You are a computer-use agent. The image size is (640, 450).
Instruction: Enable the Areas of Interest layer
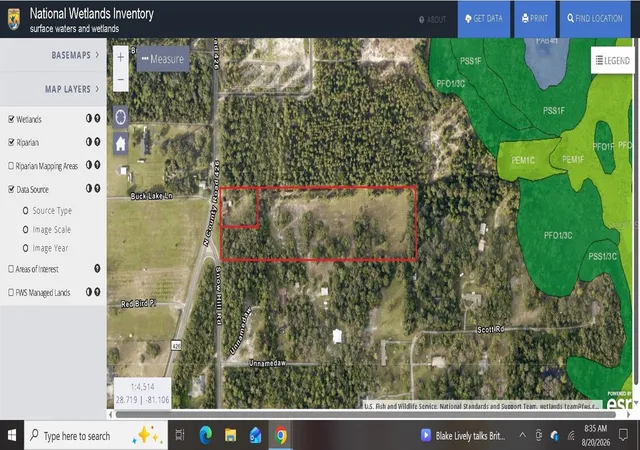pyautogui.click(x=11, y=269)
